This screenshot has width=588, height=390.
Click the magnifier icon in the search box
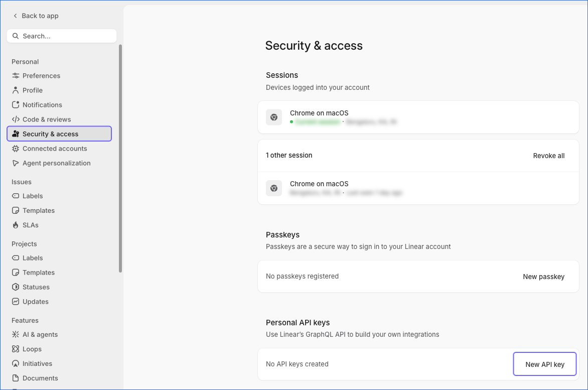point(16,36)
